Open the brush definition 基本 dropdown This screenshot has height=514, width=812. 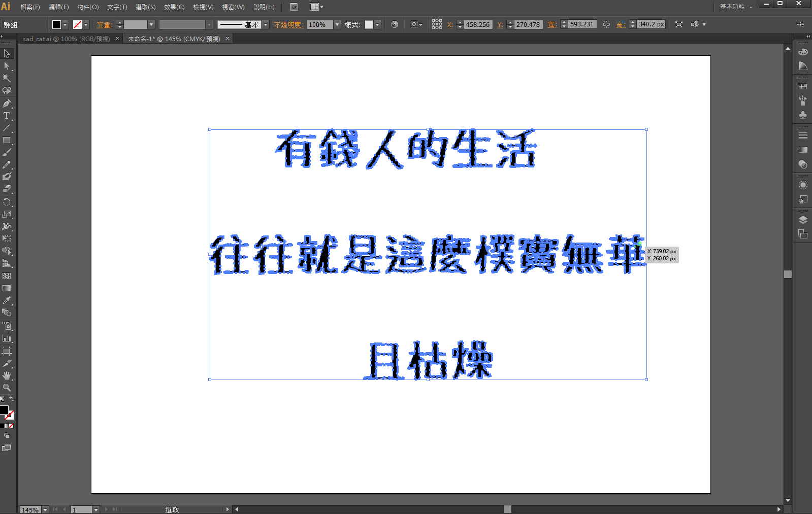266,25
